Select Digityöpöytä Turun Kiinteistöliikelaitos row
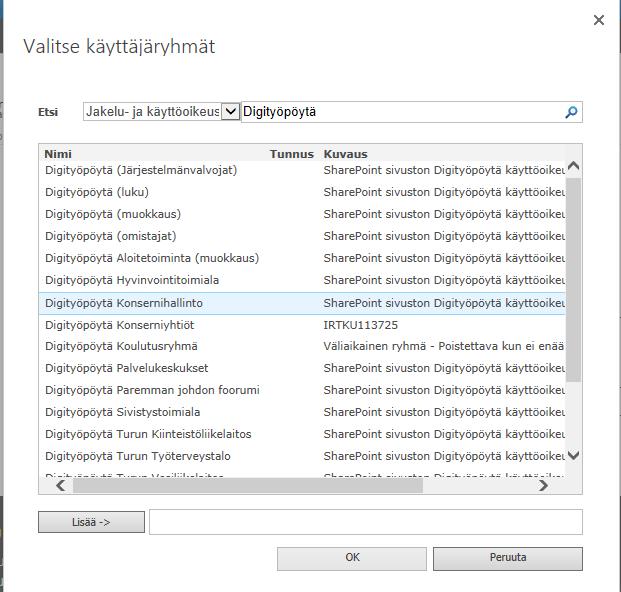621x592 pixels. click(x=302, y=434)
